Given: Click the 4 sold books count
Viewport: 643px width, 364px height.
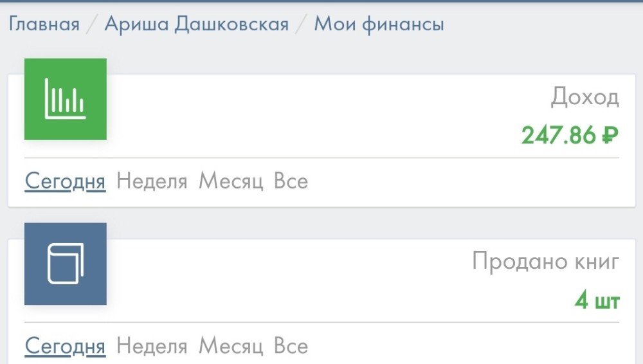Looking at the screenshot, I should point(581,300).
